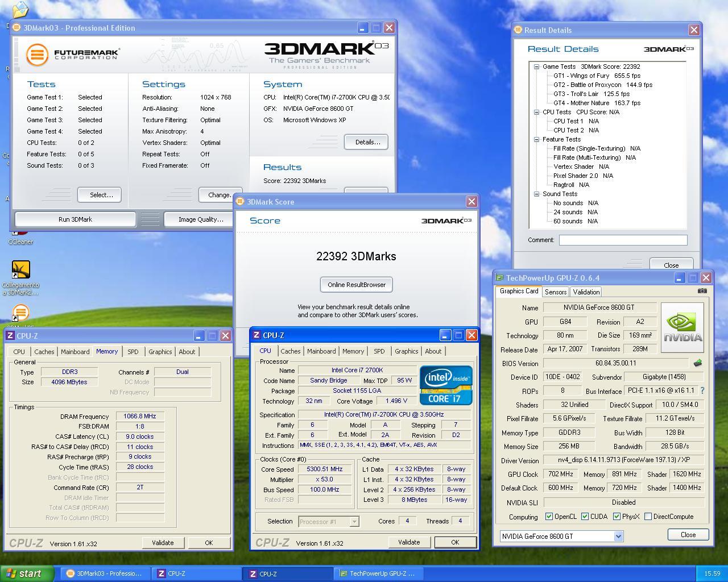This screenshot has width=728, height=582.
Task: Switch to Mainboard tab in front CPU-Z
Action: coord(321,351)
